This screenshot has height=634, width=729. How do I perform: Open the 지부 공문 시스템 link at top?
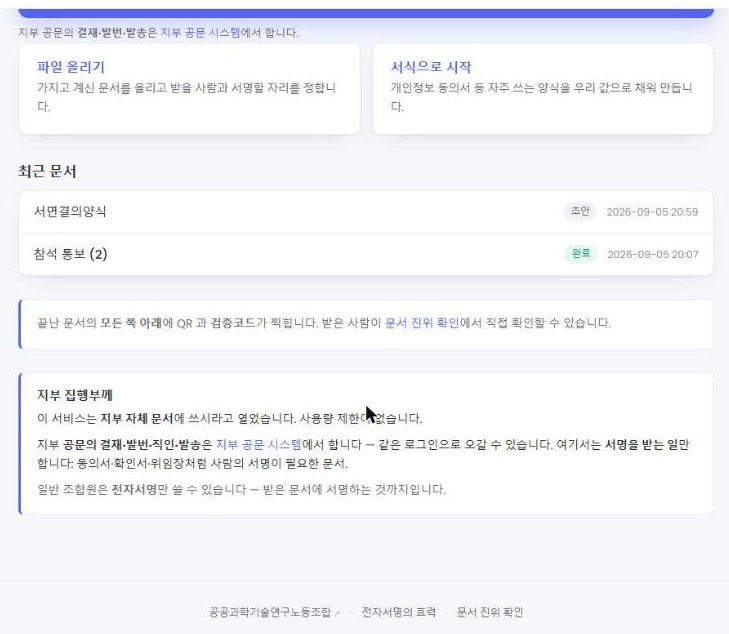click(201, 33)
